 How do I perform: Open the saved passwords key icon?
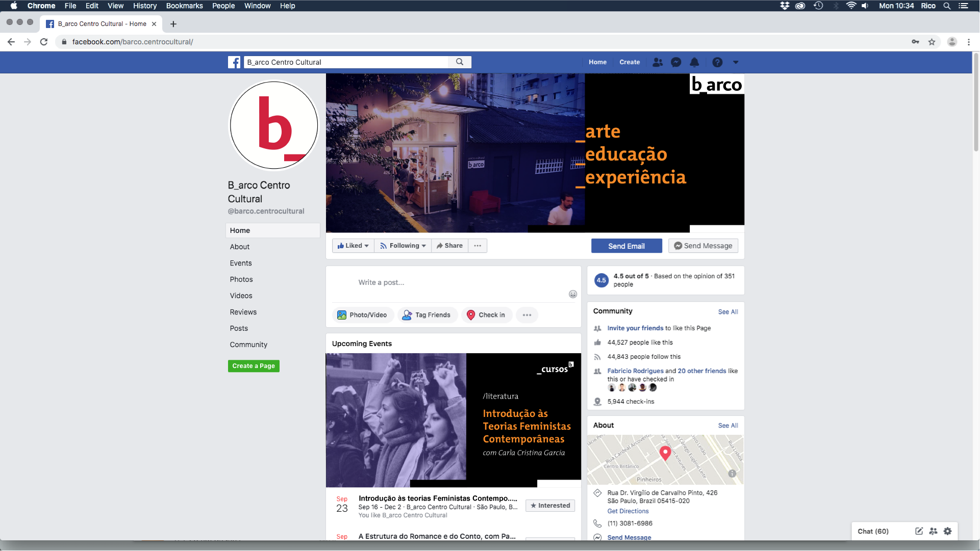[915, 42]
